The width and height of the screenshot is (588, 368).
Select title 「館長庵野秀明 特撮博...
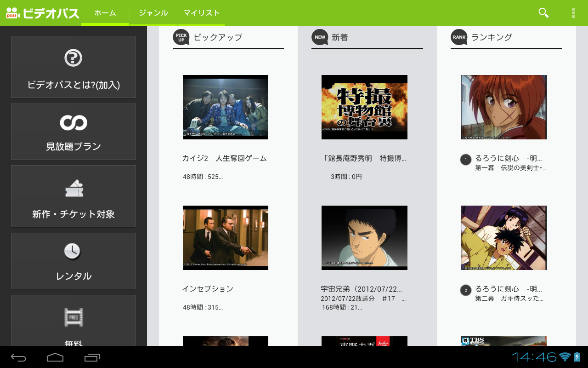pos(364,158)
